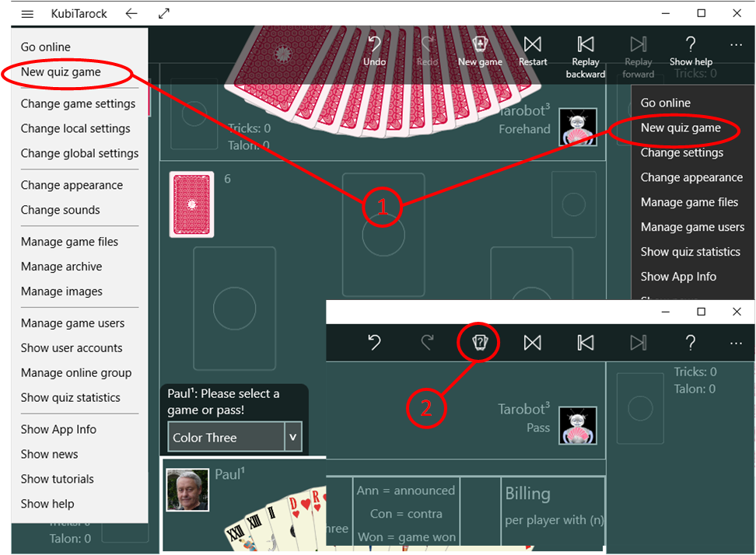The width and height of the screenshot is (756, 555).
Task: Open the more options ellipsis in top toolbar
Action: tap(736, 45)
